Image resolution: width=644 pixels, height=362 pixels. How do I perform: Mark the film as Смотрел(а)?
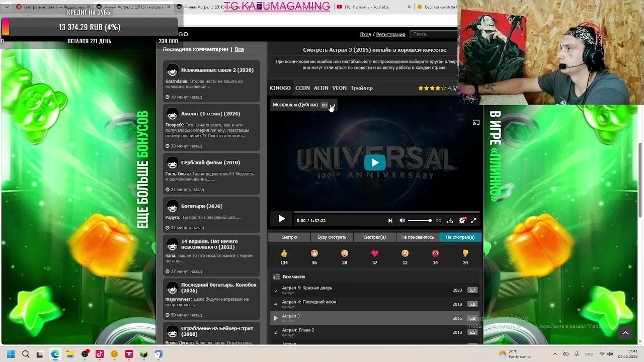click(x=375, y=237)
